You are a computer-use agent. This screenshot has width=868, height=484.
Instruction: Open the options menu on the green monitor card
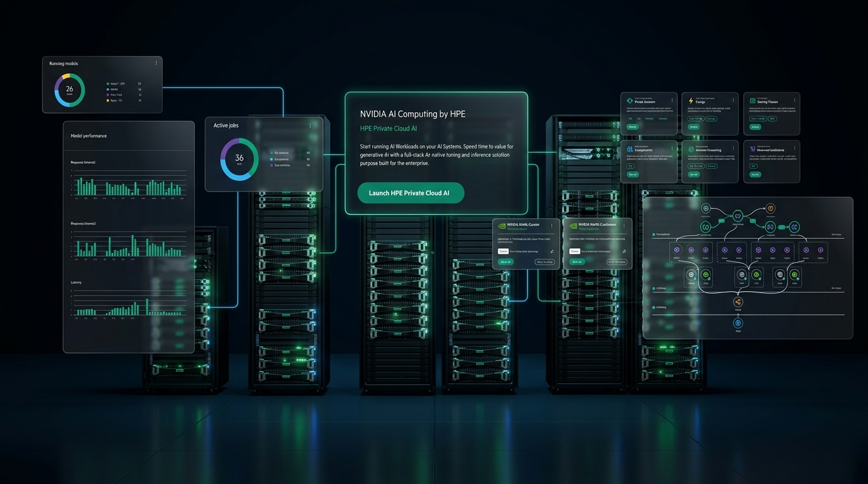pyautogui.click(x=794, y=100)
